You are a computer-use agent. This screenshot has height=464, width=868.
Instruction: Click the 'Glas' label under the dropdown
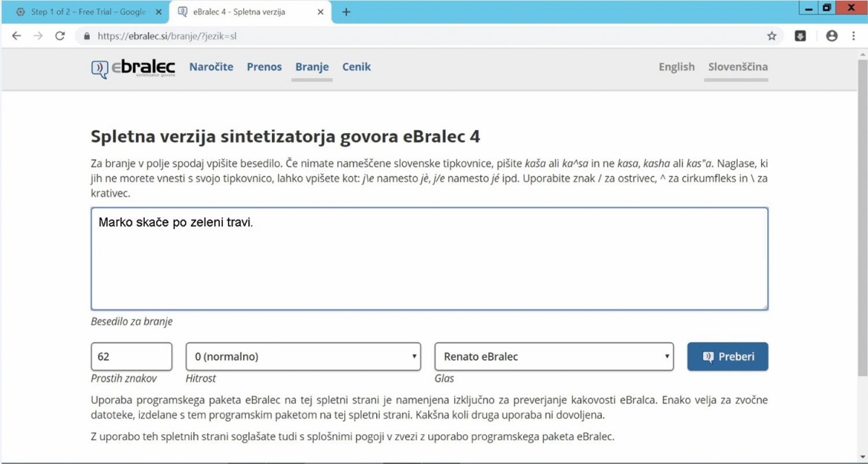(x=444, y=378)
